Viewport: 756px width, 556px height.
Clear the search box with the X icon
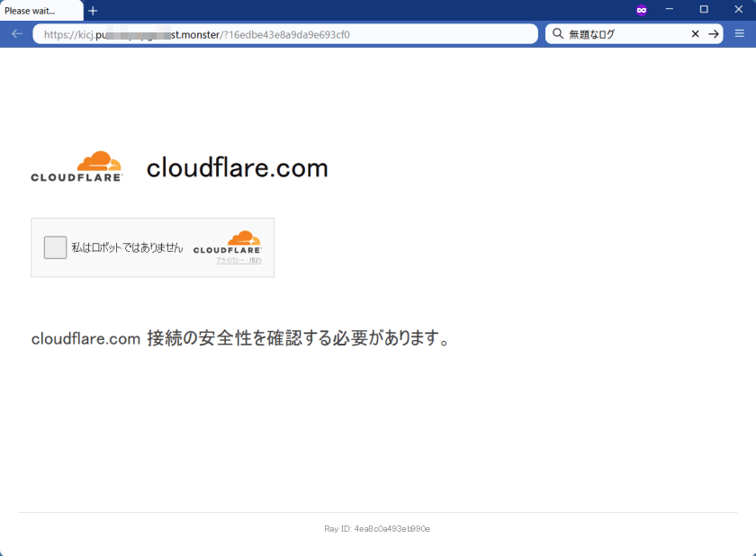pos(695,33)
